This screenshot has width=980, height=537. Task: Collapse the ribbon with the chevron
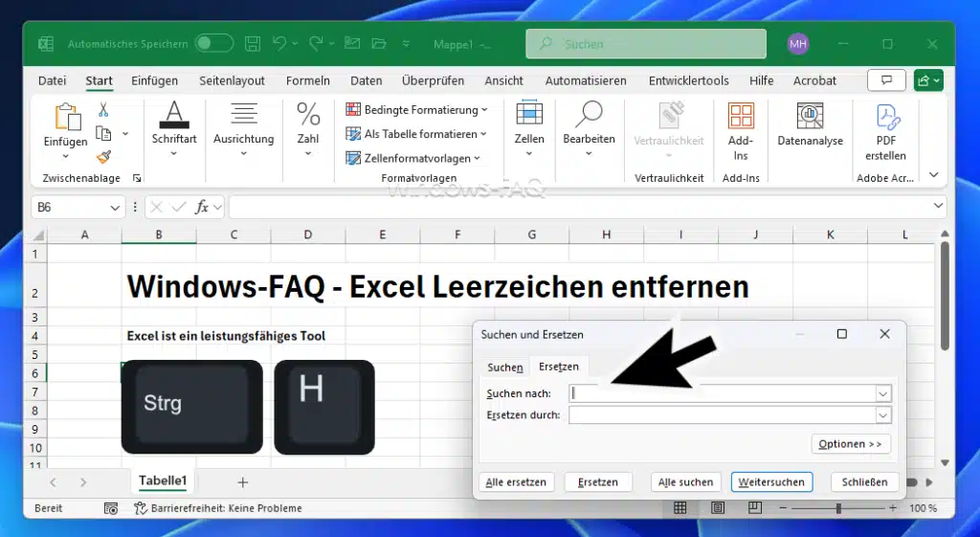pyautogui.click(x=934, y=175)
